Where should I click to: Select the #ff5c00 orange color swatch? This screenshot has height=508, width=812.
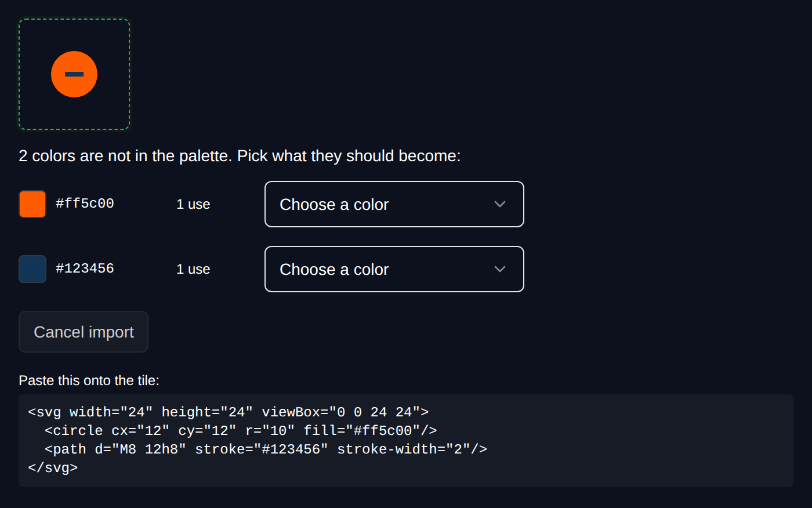32,204
